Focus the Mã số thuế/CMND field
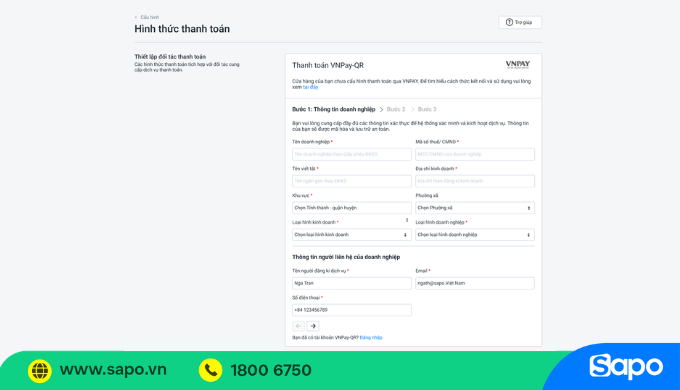Viewport: 680px width, 390px height. [x=475, y=154]
